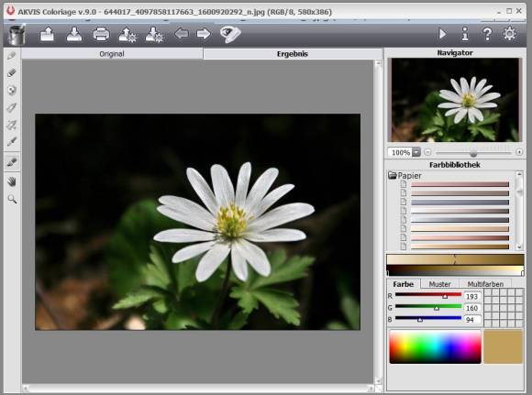The width and height of the screenshot is (532, 395).
Task: Print the image using printer icon
Action: coord(101,34)
